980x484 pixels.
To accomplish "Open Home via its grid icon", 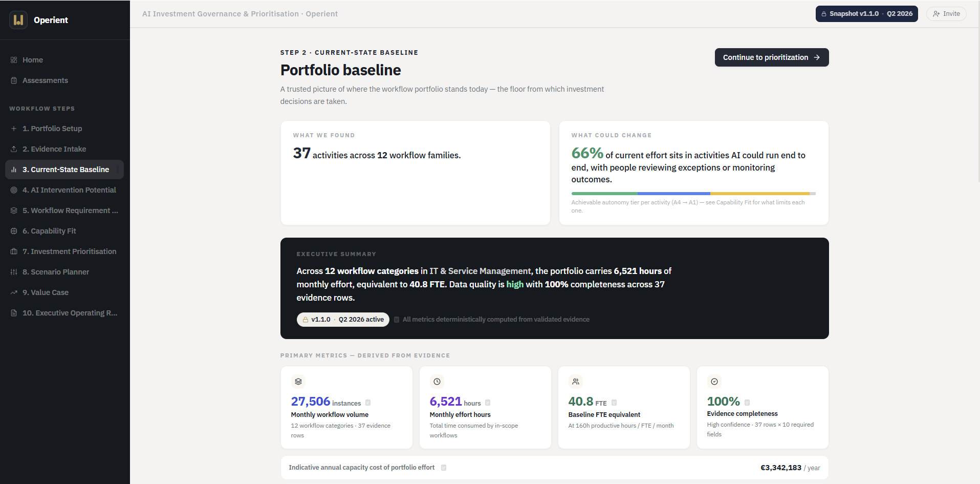I will point(14,60).
